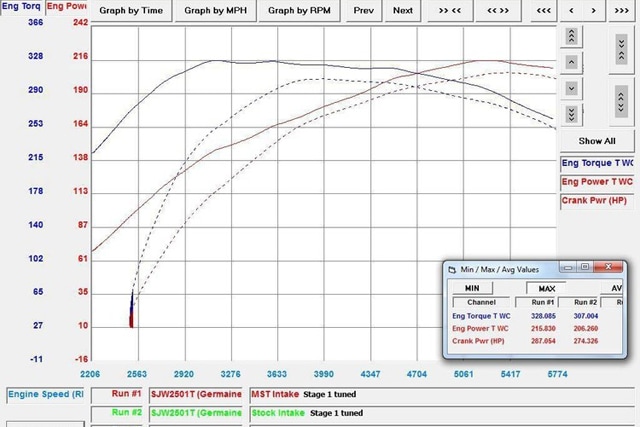Select Eng Power T WC channel legend
This screenshot has width=640, height=427.
pos(597,182)
